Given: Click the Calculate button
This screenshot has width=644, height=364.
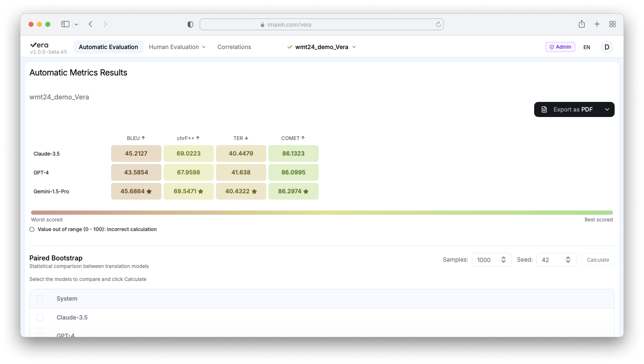Looking at the screenshot, I should (x=598, y=260).
